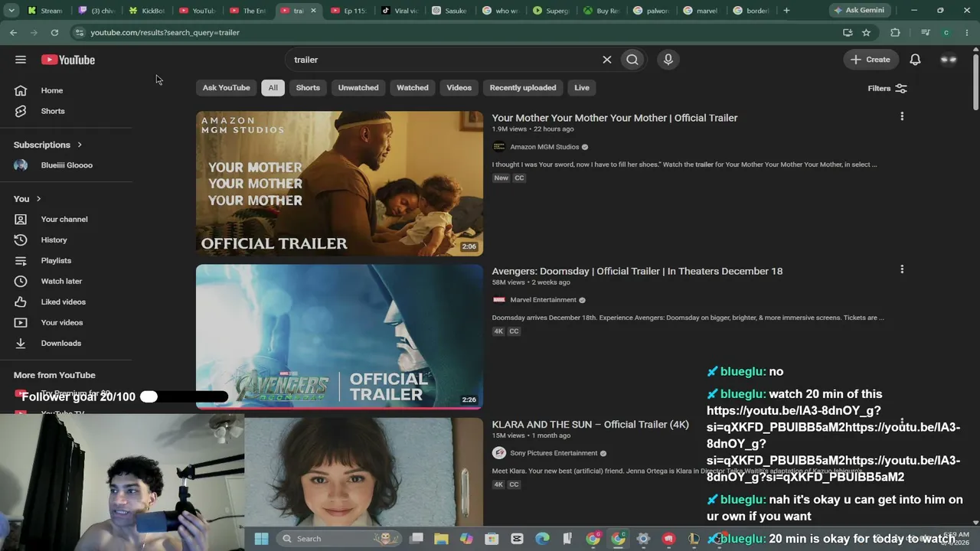Run the search with the magnifier button
Viewport: 980px width, 551px height.
(x=632, y=60)
